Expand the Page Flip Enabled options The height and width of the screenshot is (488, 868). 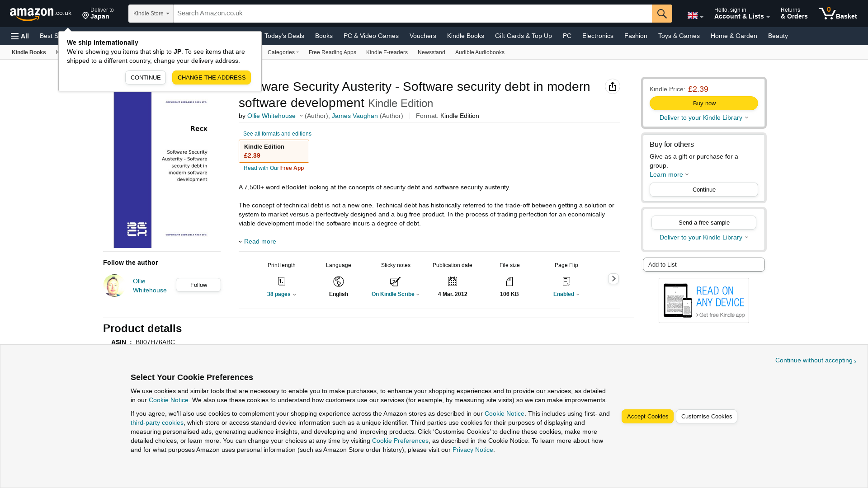(x=566, y=294)
